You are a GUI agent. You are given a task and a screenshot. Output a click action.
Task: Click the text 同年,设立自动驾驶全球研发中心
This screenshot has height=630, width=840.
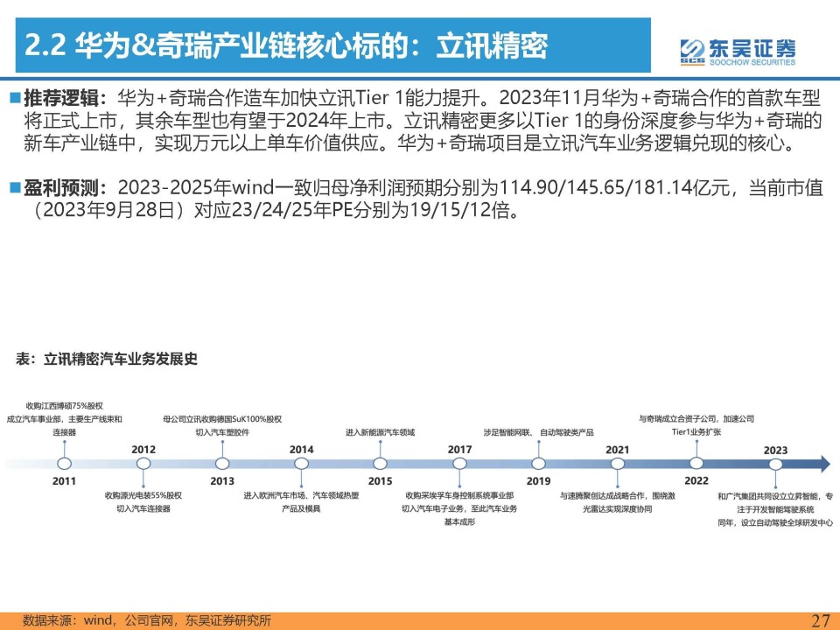(x=776, y=522)
